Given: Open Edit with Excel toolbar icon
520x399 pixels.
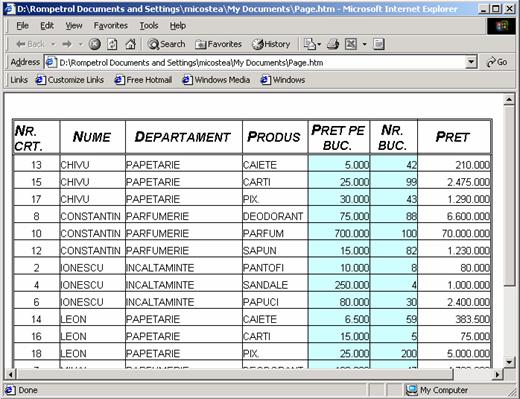Looking at the screenshot, I should (x=351, y=44).
